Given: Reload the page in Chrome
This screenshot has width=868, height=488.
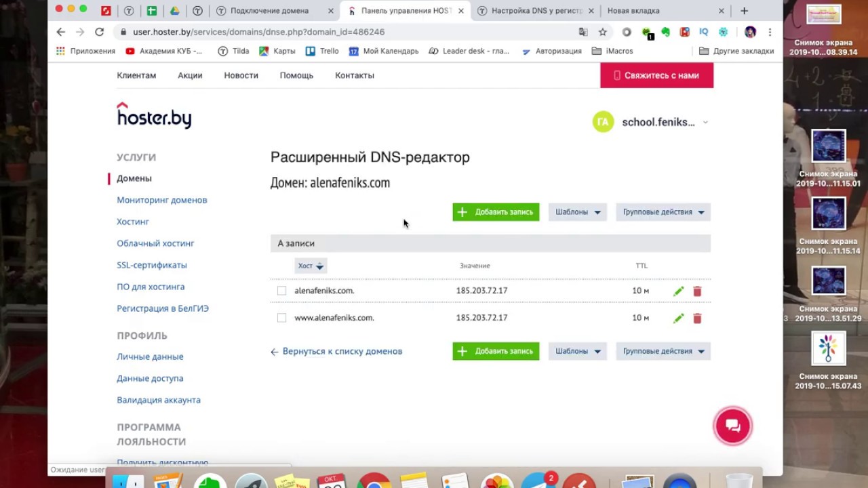Looking at the screenshot, I should pyautogui.click(x=99, y=32).
